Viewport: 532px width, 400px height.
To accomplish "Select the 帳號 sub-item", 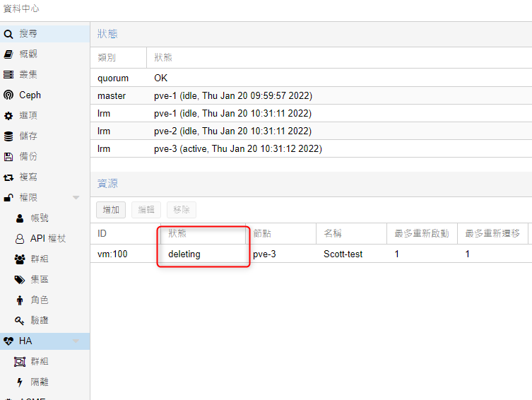I will pos(45,218).
